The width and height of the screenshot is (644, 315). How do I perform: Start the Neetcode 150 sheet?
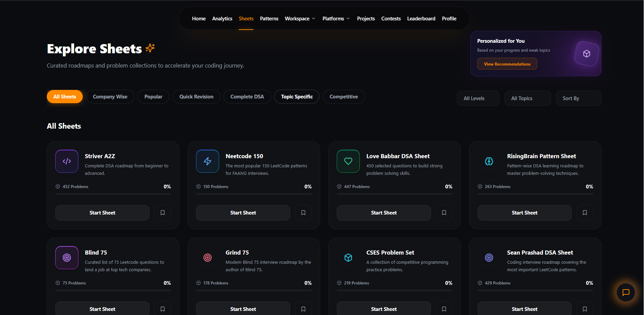243,213
